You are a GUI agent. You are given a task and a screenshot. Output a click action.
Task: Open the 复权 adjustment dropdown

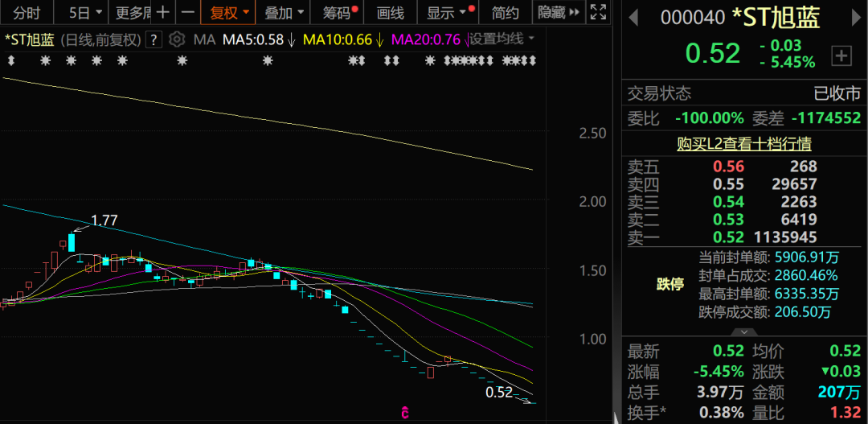tap(228, 12)
